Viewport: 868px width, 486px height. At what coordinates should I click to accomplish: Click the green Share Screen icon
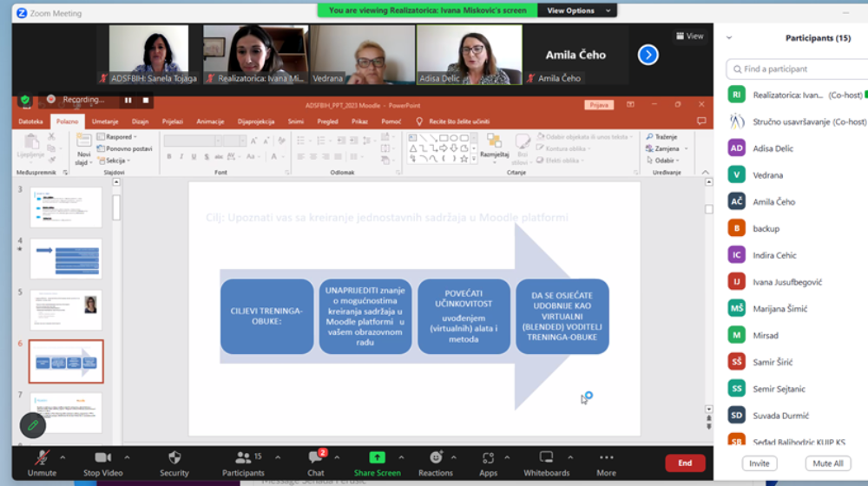(x=377, y=457)
